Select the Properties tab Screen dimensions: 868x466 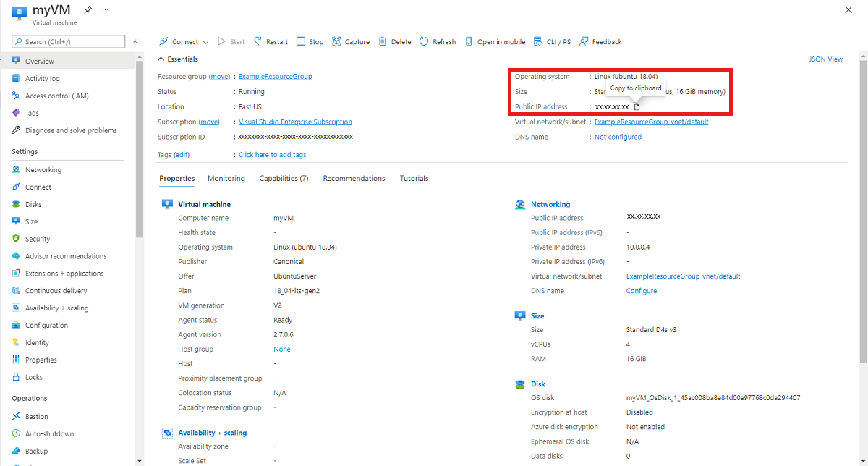click(x=177, y=179)
